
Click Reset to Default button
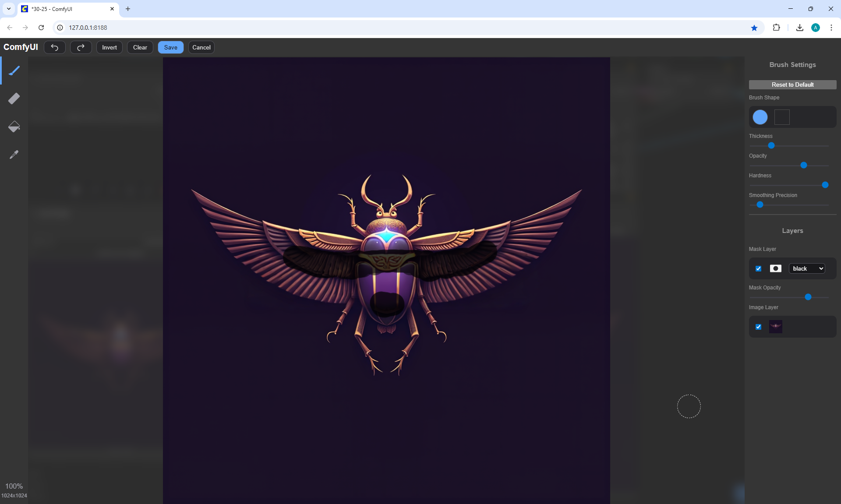[792, 85]
